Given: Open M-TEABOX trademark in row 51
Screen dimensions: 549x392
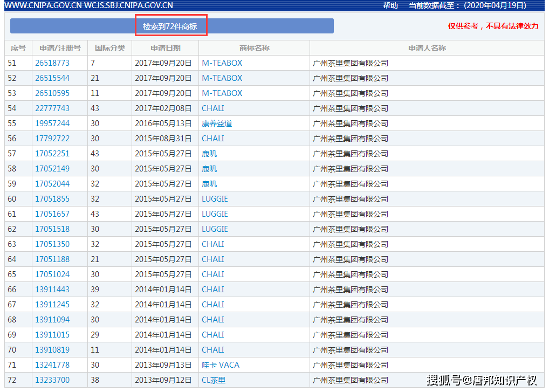Looking at the screenshot, I should point(222,63).
